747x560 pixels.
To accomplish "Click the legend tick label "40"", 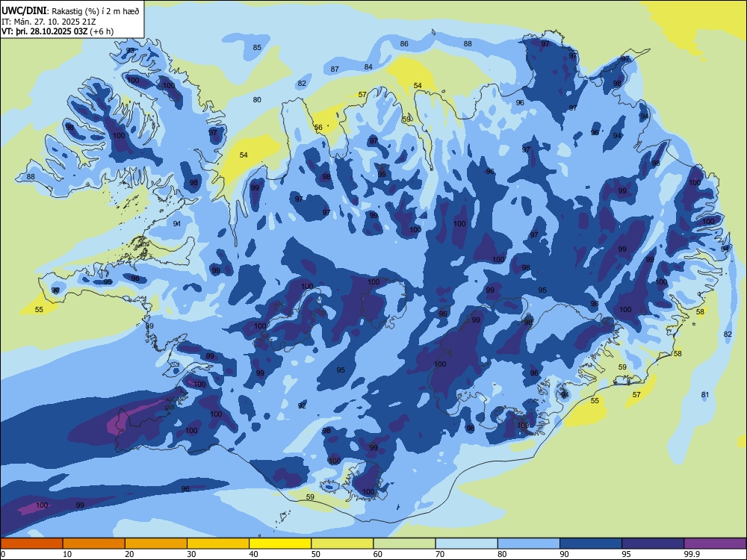I will pyautogui.click(x=254, y=554).
